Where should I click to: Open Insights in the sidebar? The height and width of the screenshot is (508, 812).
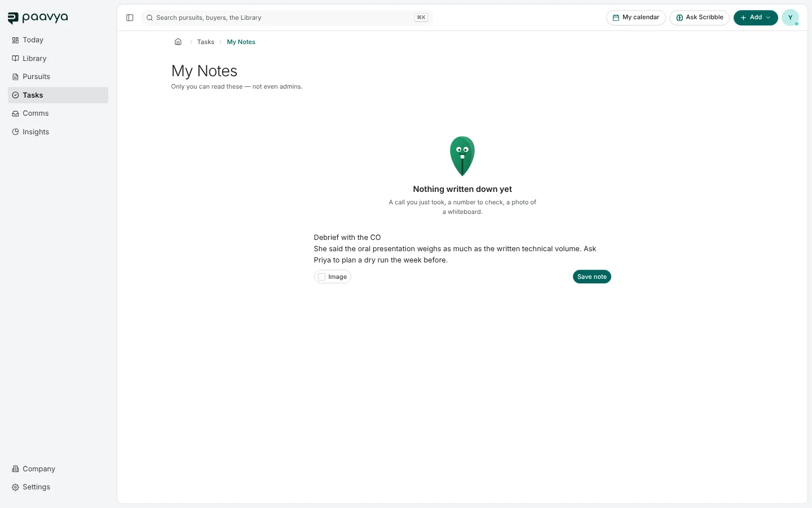pos(58,132)
